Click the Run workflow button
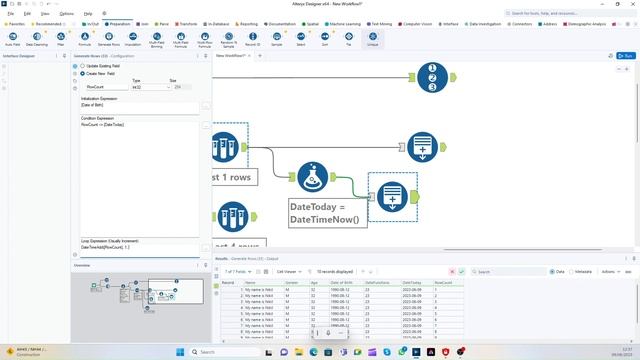Image resolution: width=640 pixels, height=360 pixels. coord(626,56)
